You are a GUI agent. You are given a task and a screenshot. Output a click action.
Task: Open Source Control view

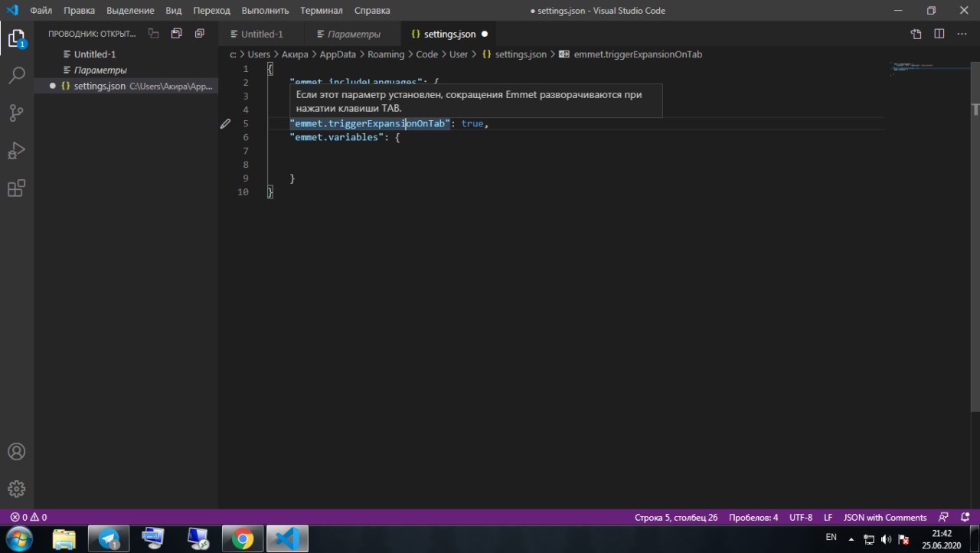[x=17, y=113]
